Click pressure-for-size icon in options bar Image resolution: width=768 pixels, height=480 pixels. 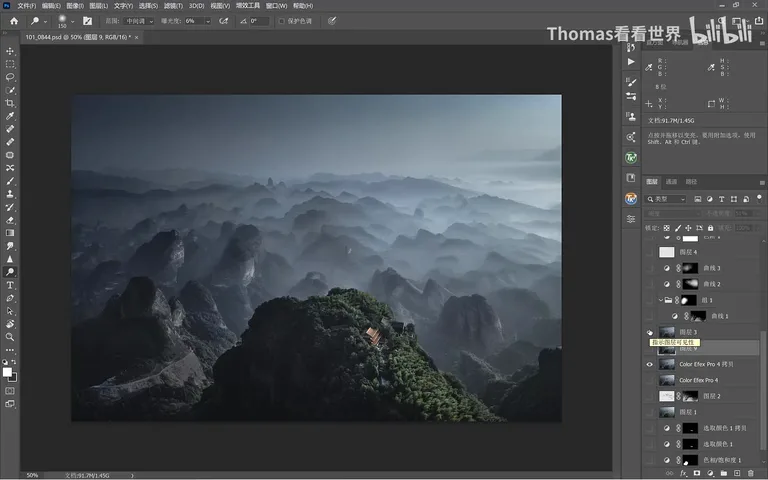pos(332,21)
